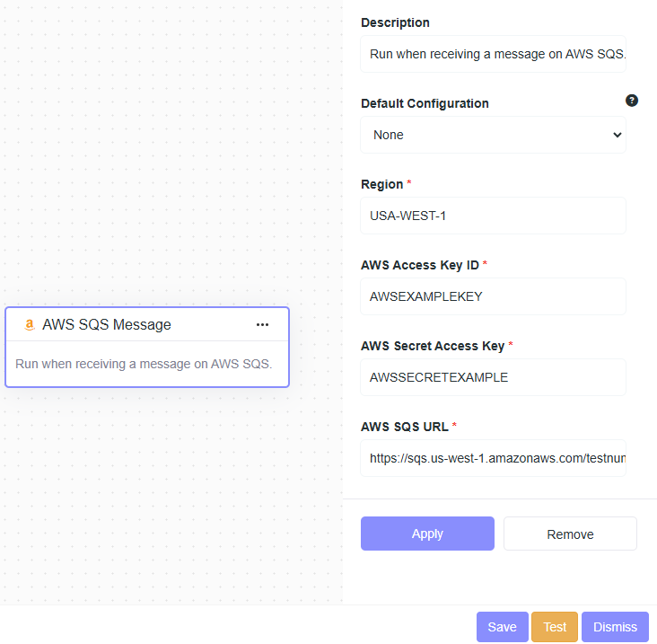The width and height of the screenshot is (657, 644).
Task: Click into the Region field
Action: pos(493,216)
